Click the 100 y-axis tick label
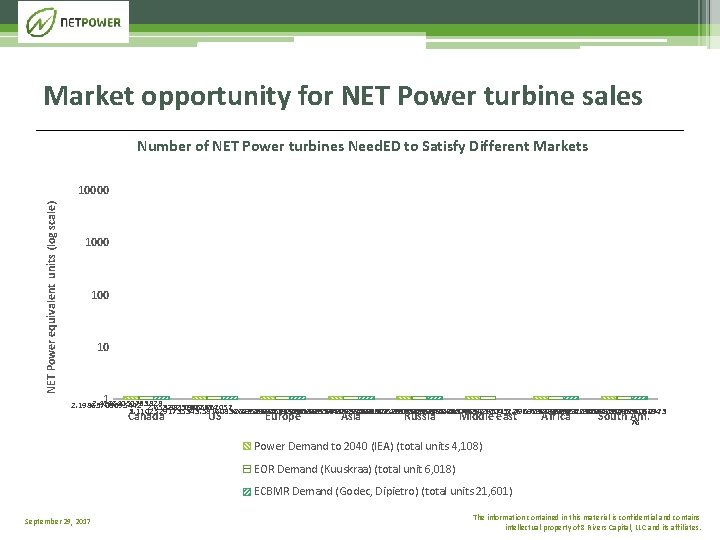The image size is (720, 540). (x=100, y=295)
